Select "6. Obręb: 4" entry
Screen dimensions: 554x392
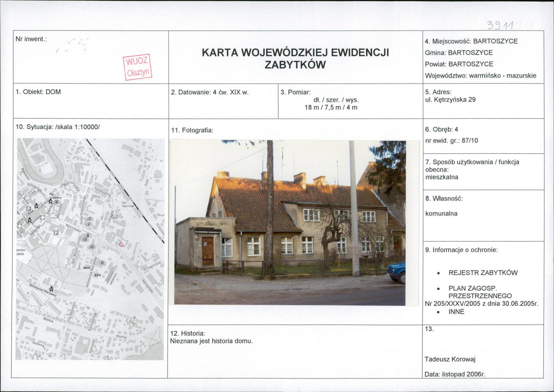(x=442, y=130)
